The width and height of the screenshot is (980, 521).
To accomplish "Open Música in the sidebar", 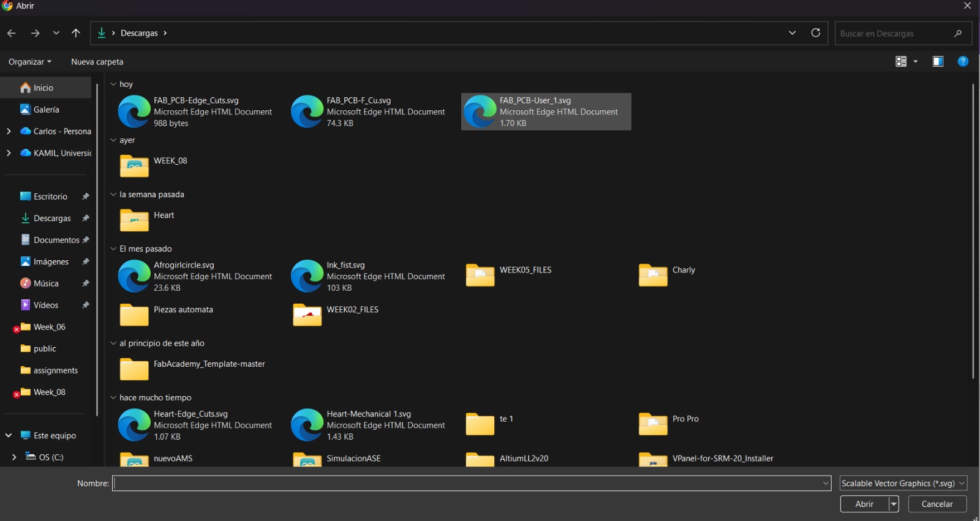I will [46, 283].
